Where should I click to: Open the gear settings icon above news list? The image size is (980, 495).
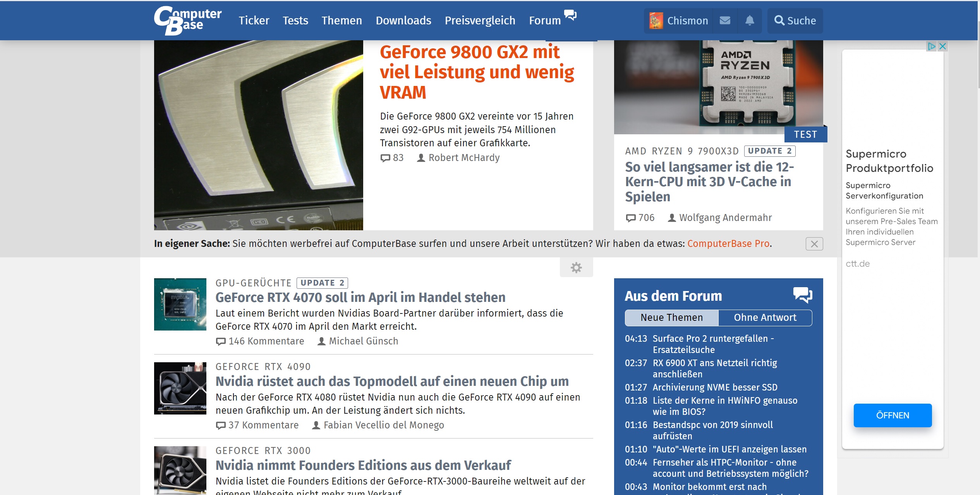[576, 267]
